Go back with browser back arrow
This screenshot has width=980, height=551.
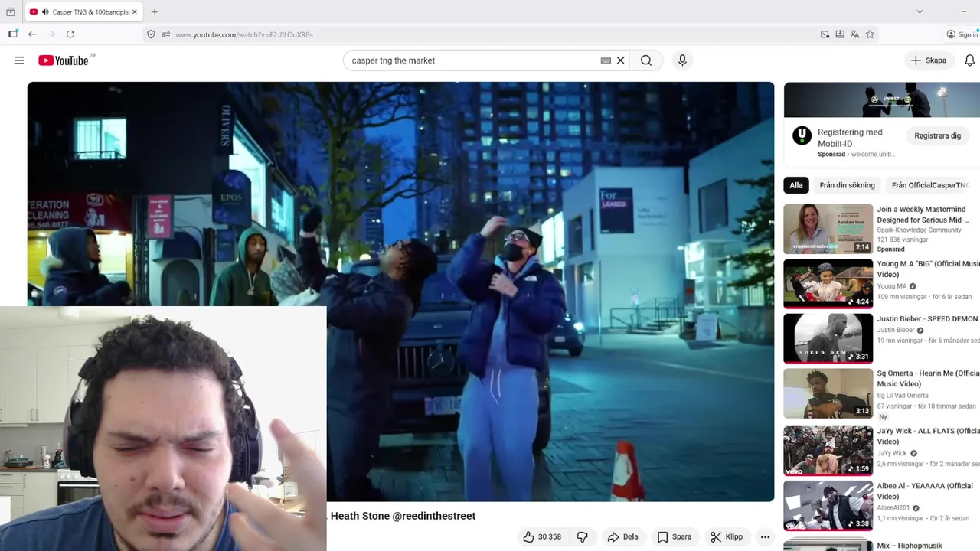pos(32,34)
